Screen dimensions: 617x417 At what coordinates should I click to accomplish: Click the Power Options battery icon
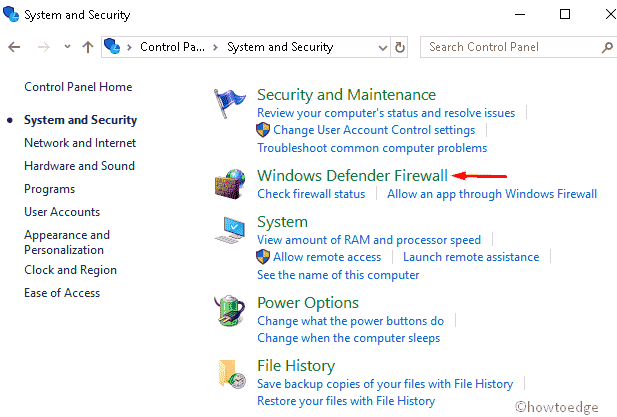pyautogui.click(x=230, y=311)
